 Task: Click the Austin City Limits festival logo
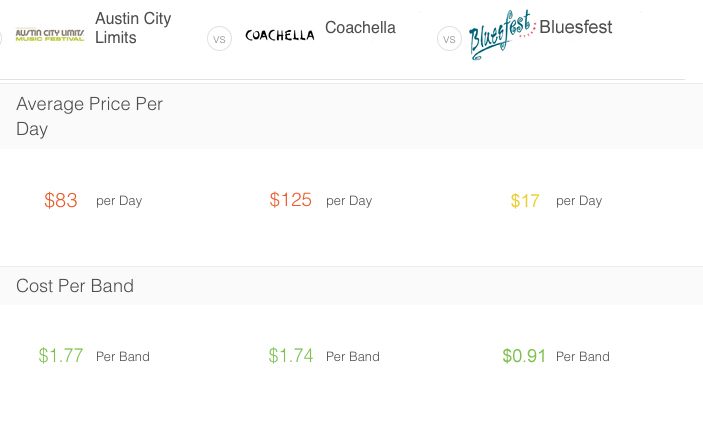point(50,35)
